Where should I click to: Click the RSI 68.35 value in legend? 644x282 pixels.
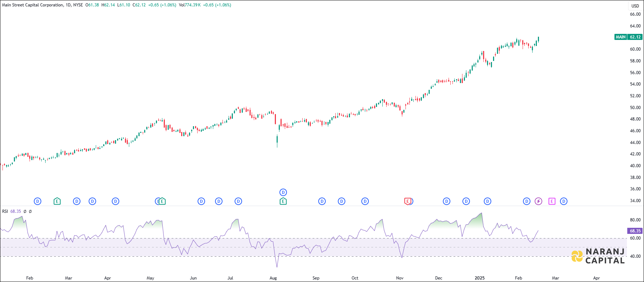pos(16,211)
